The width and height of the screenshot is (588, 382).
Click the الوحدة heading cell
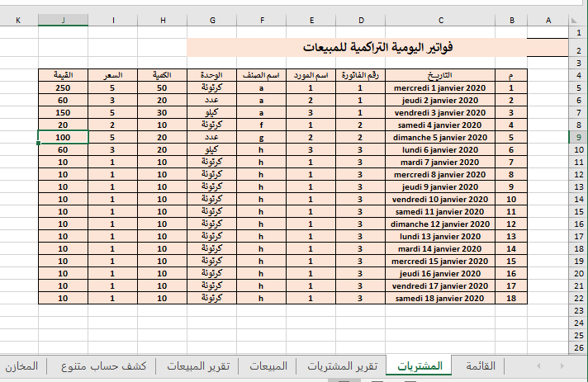pos(212,75)
